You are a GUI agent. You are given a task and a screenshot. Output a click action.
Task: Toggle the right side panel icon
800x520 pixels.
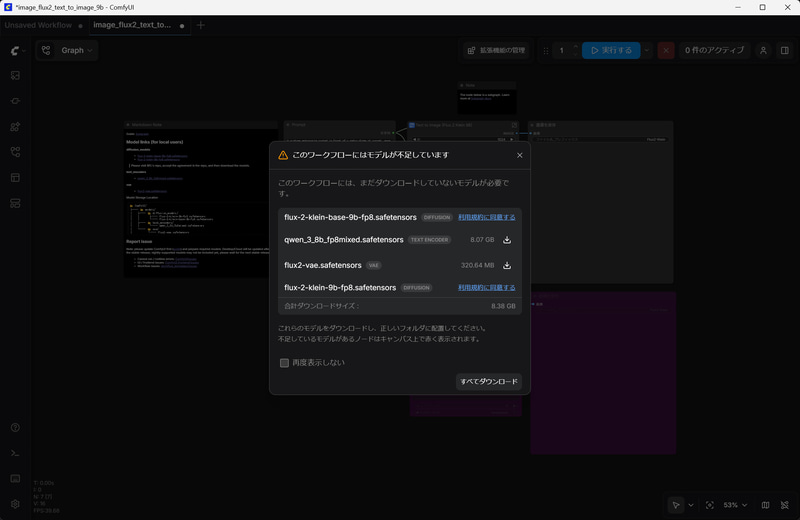(x=785, y=51)
